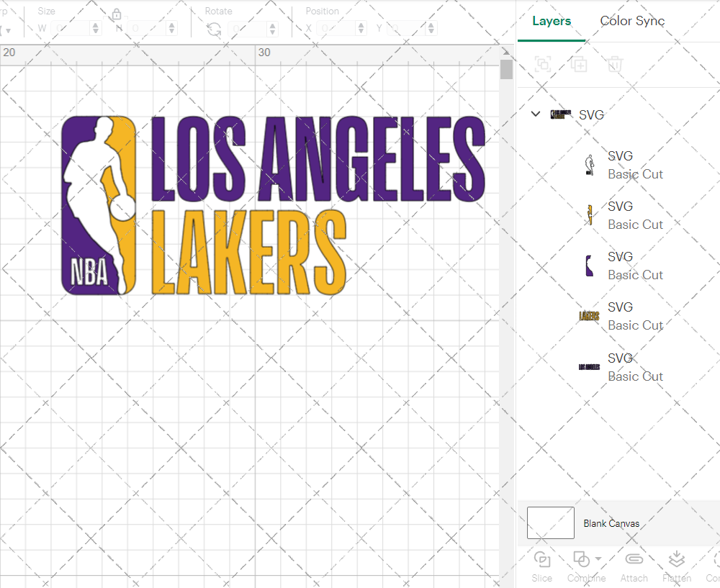Toggle the aspect ratio lock icon
The width and height of the screenshot is (720, 588).
117,14
